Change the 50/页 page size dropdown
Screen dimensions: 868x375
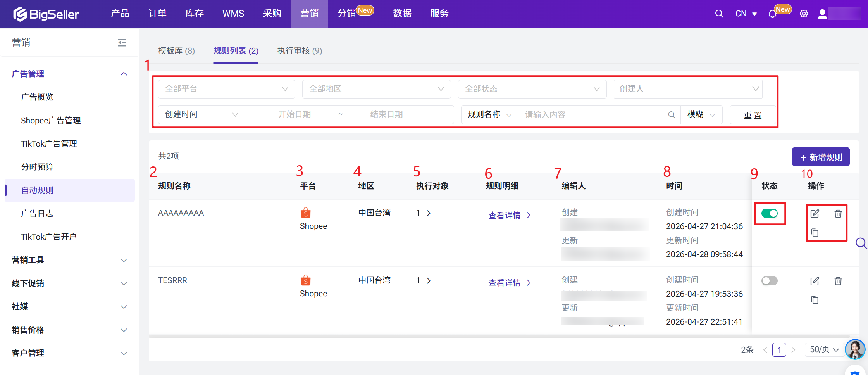[x=824, y=349]
